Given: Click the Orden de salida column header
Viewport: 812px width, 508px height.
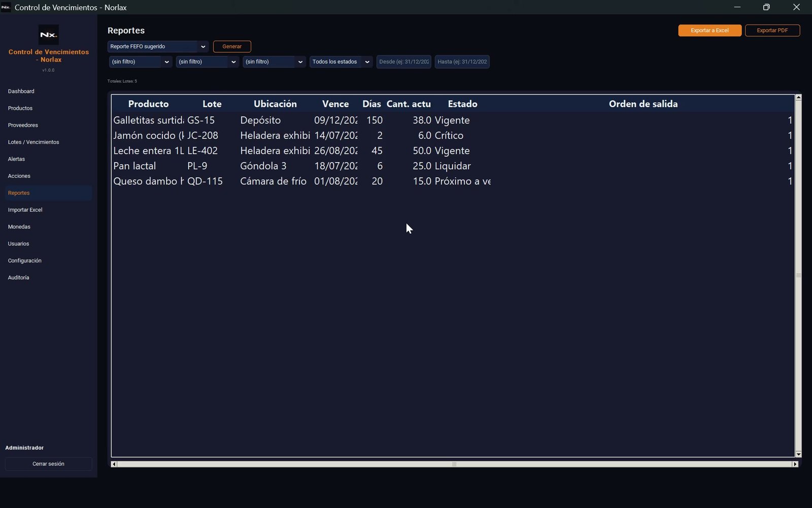Looking at the screenshot, I should 643,104.
